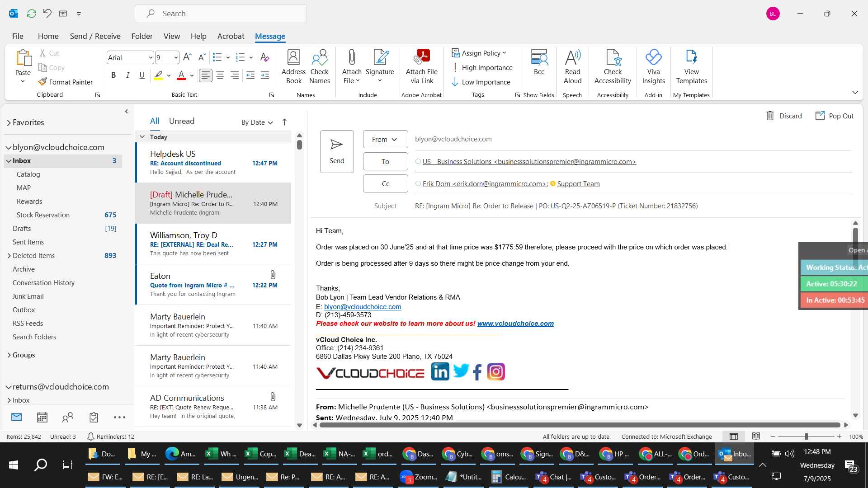
Task: Switch to Calendar view in navigation bar
Action: point(42,417)
